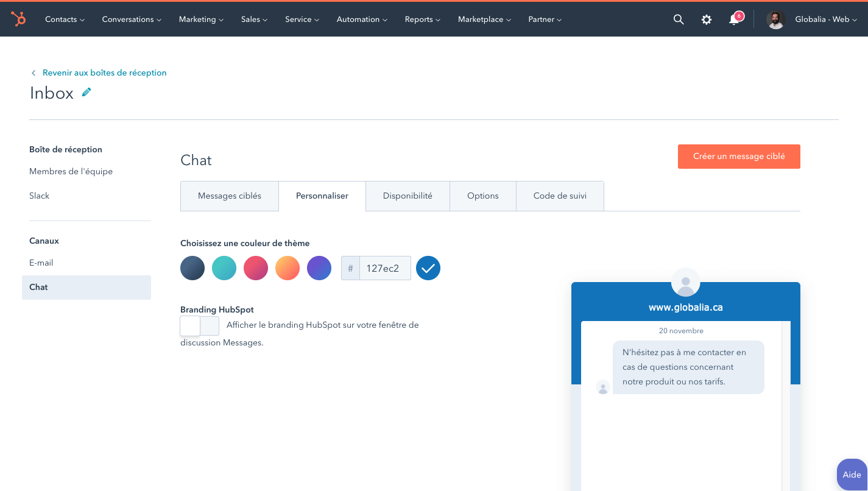Click the user avatar photo
This screenshot has width=868, height=491.
775,19
